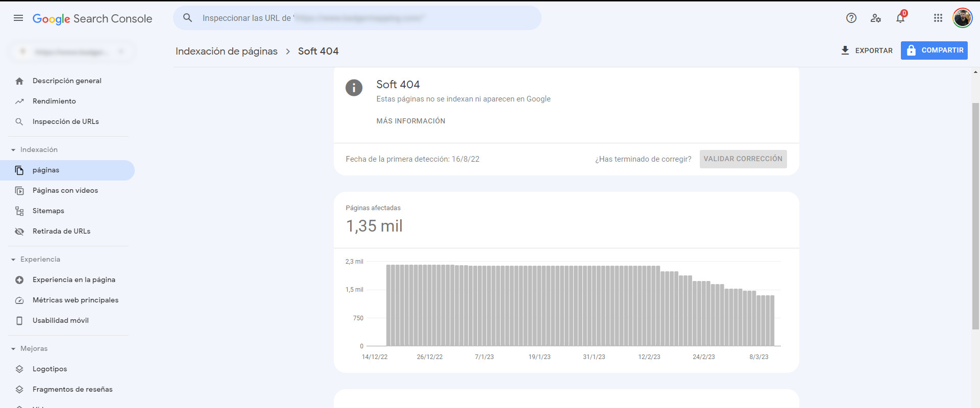Click the export download icon
The image size is (980, 408).
click(x=845, y=50)
